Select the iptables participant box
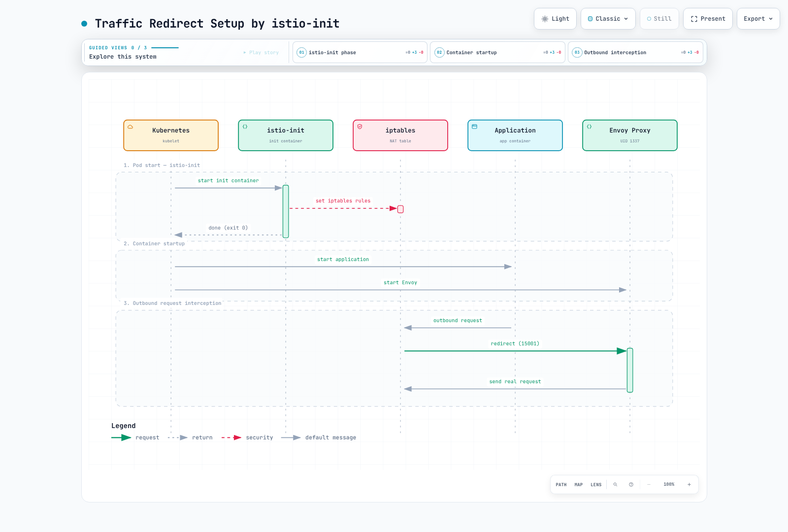The image size is (788, 532). tap(400, 135)
